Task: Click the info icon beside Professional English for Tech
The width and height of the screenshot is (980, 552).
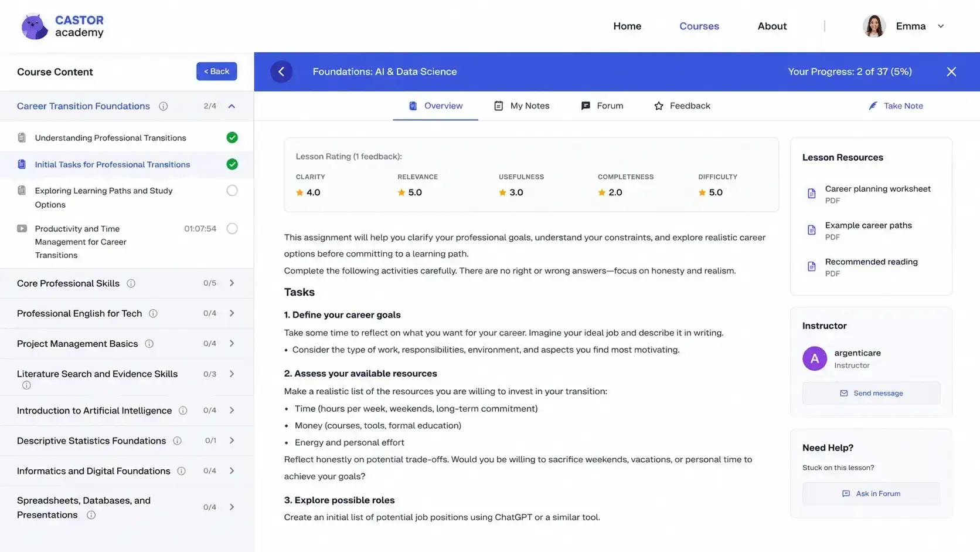Action: click(x=153, y=313)
